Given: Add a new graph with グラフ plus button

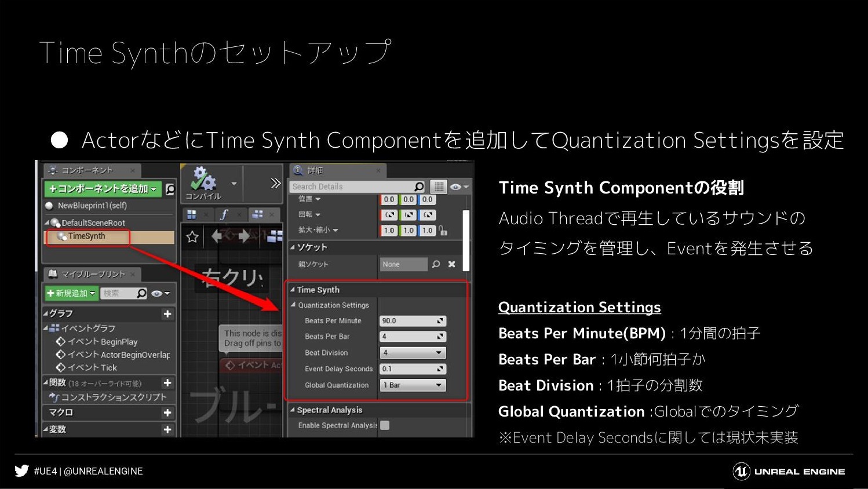Looking at the screenshot, I should (x=167, y=313).
